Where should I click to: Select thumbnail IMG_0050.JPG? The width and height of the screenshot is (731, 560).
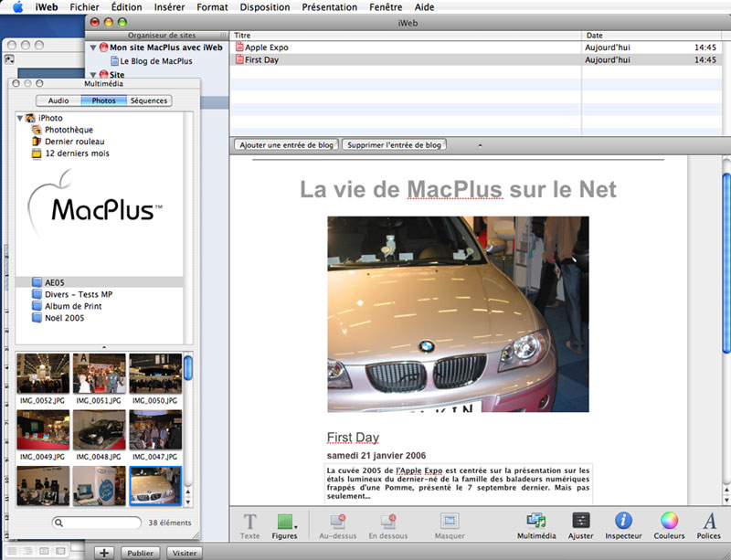155,374
